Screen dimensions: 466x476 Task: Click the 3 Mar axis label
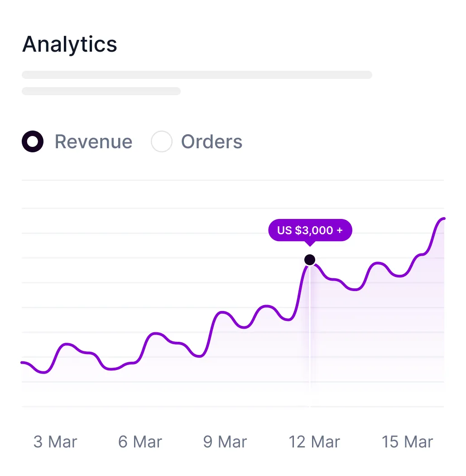click(55, 442)
